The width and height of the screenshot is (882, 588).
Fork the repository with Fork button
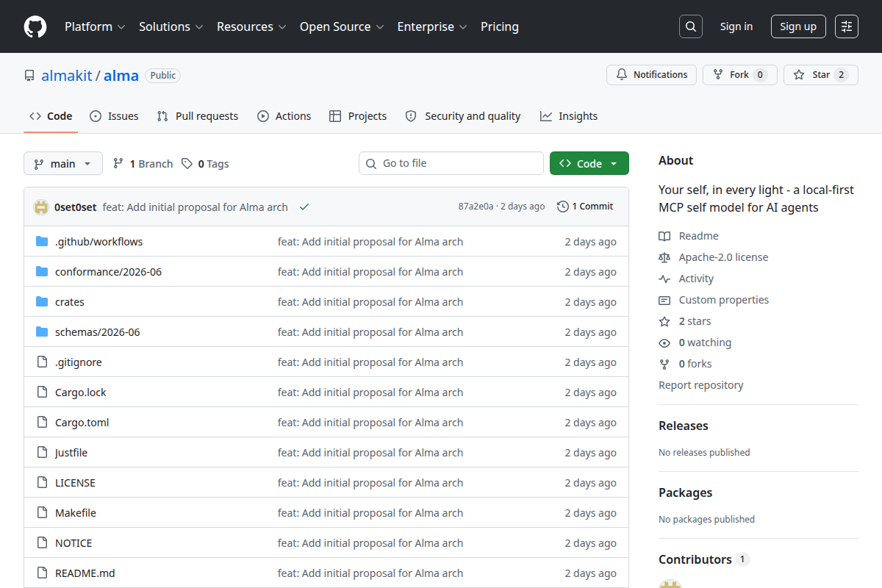[x=739, y=75]
